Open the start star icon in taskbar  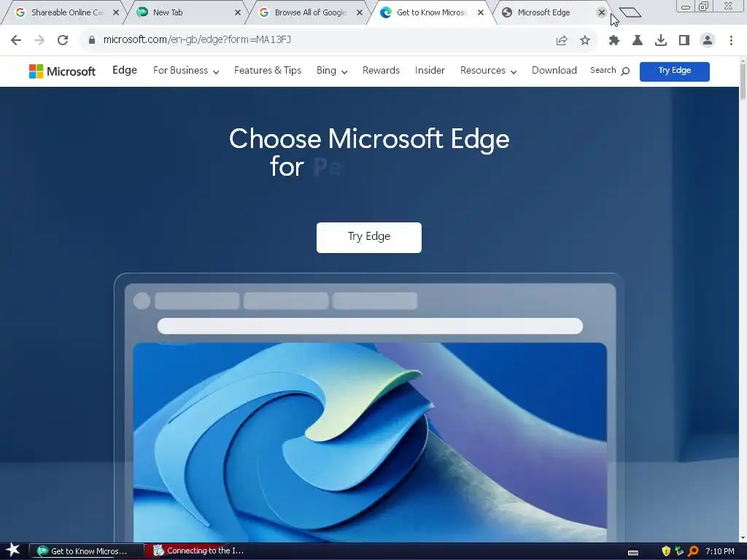13,551
